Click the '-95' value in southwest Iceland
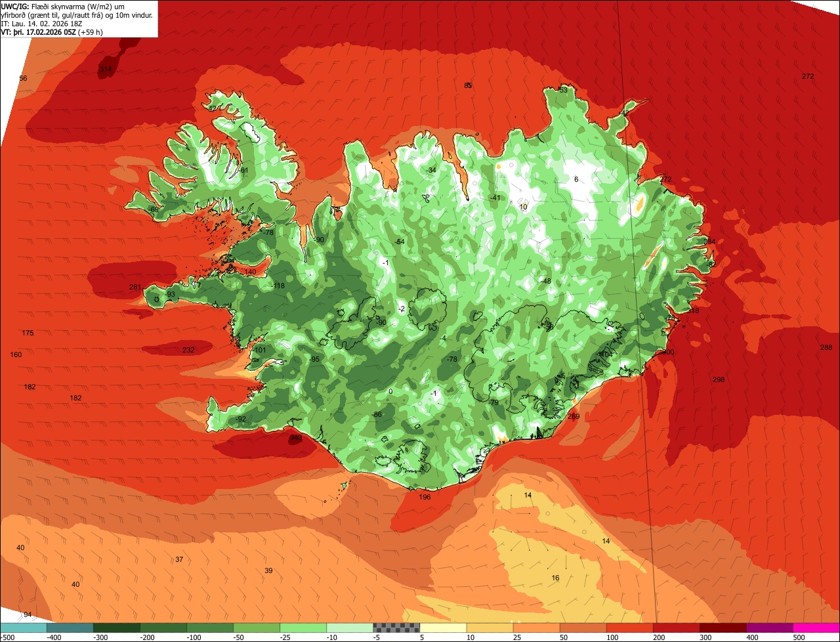 pyautogui.click(x=314, y=359)
